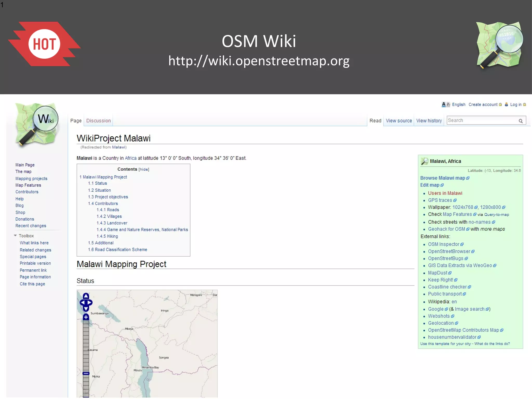Open Map Features in sidebar

[28, 185]
